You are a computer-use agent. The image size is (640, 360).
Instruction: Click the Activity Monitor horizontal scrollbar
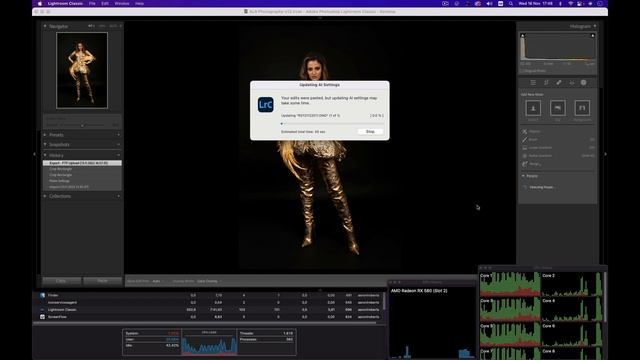(x=204, y=323)
